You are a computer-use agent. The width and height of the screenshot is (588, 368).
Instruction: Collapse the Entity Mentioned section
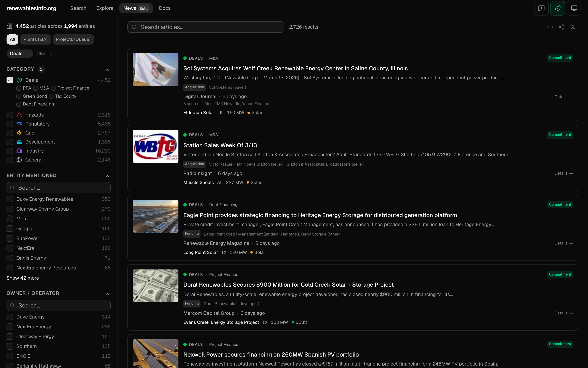107,176
